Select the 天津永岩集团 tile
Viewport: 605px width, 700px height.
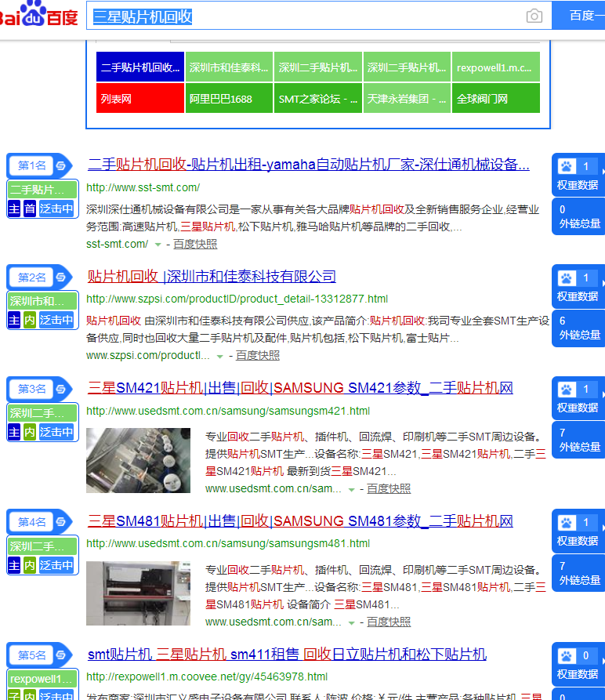(407, 98)
